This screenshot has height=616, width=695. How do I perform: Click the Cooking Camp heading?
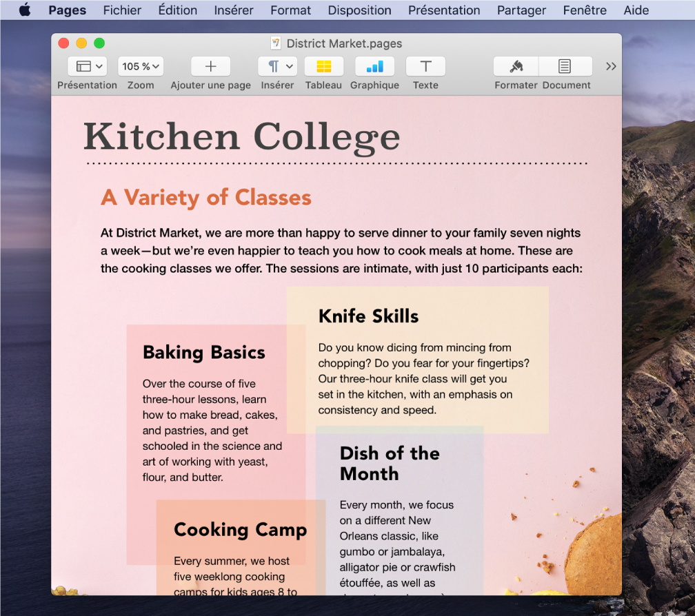(240, 530)
